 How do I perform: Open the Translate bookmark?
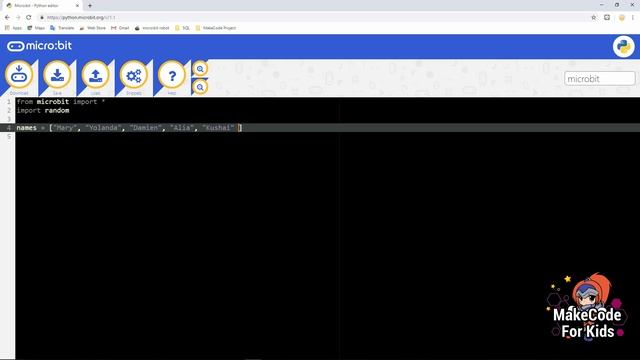coord(62,28)
